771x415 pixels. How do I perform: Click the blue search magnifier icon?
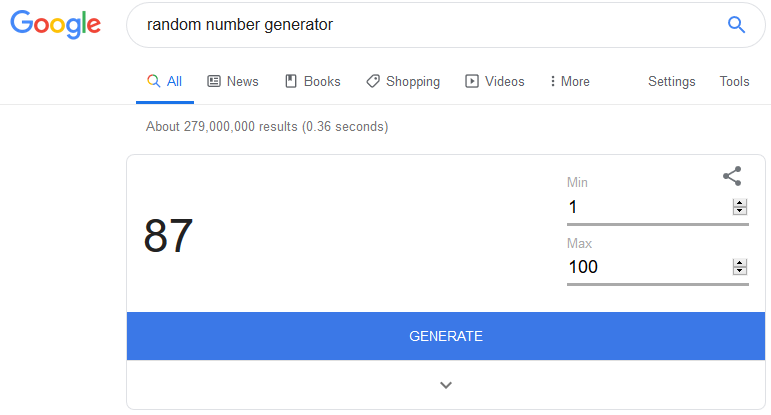pos(736,25)
